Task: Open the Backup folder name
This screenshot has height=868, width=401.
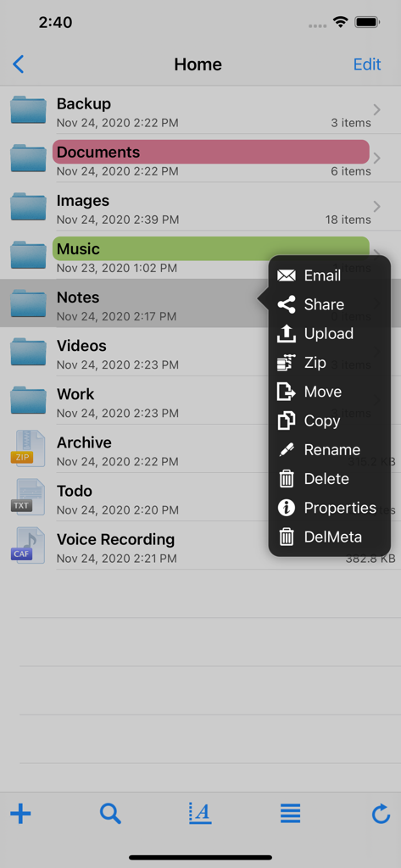Action: pyautogui.click(x=84, y=103)
